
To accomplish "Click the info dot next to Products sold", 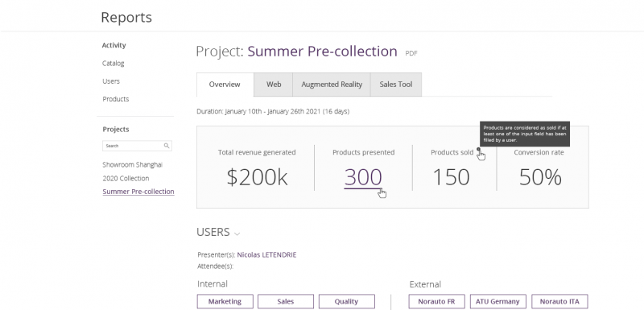I will pos(478,150).
